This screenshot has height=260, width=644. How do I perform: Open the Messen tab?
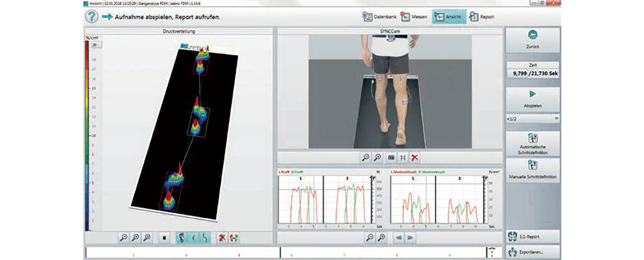(414, 16)
